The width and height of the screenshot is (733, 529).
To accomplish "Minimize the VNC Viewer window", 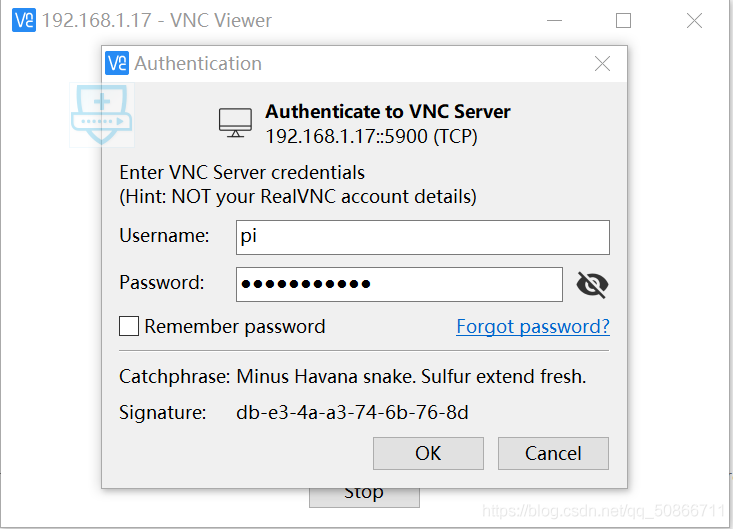I will point(554,21).
